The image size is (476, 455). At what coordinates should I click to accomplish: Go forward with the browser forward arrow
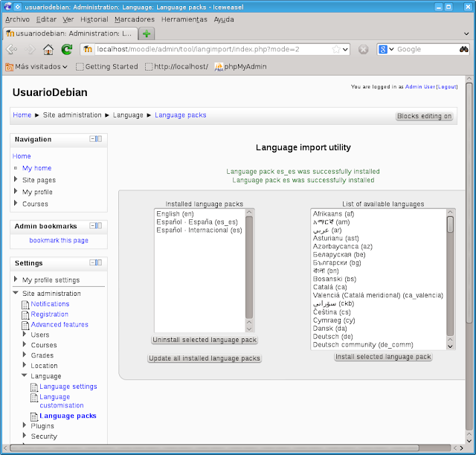pyautogui.click(x=30, y=49)
